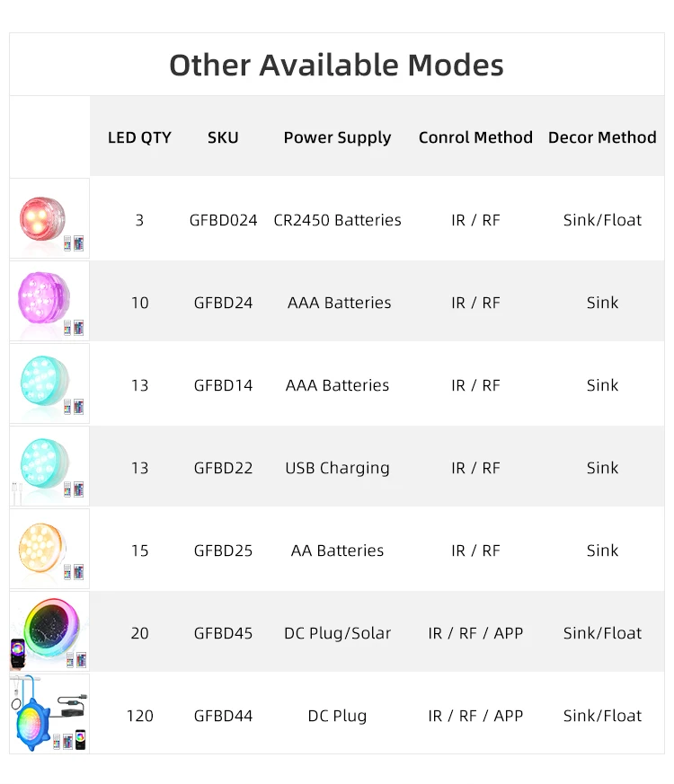The width and height of the screenshot is (674, 784).
Task: Select the GFBD24 SKU cell
Action: (x=223, y=303)
